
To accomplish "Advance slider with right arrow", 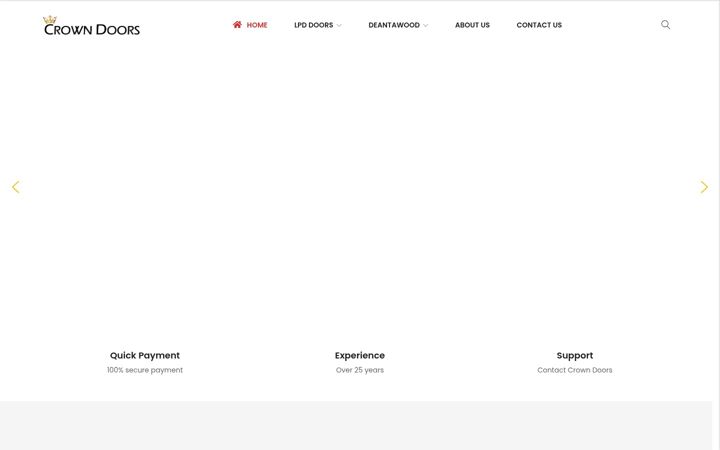I will pyautogui.click(x=704, y=187).
